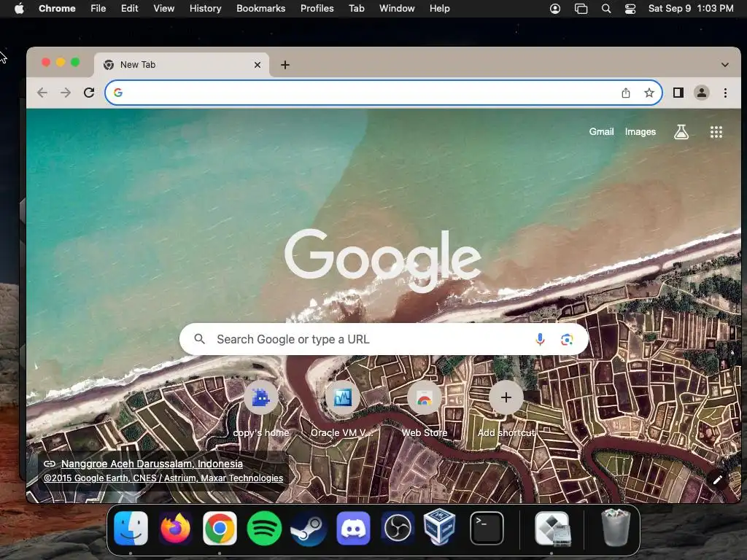Open the Help menu
This screenshot has height=560, width=747.
coord(439,9)
